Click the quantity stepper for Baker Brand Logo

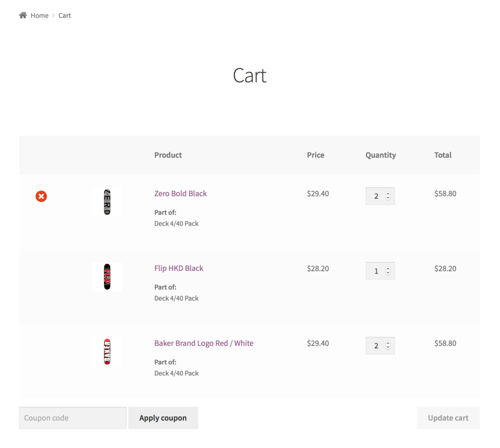click(x=388, y=346)
